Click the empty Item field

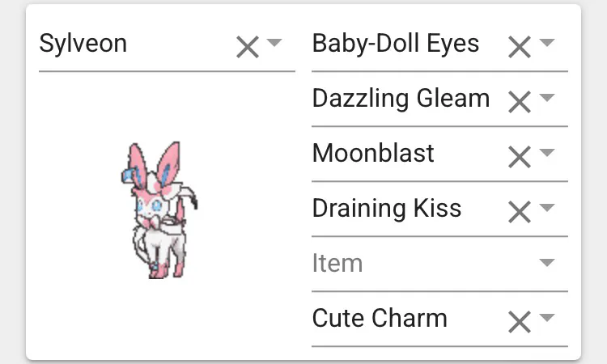[405, 264]
